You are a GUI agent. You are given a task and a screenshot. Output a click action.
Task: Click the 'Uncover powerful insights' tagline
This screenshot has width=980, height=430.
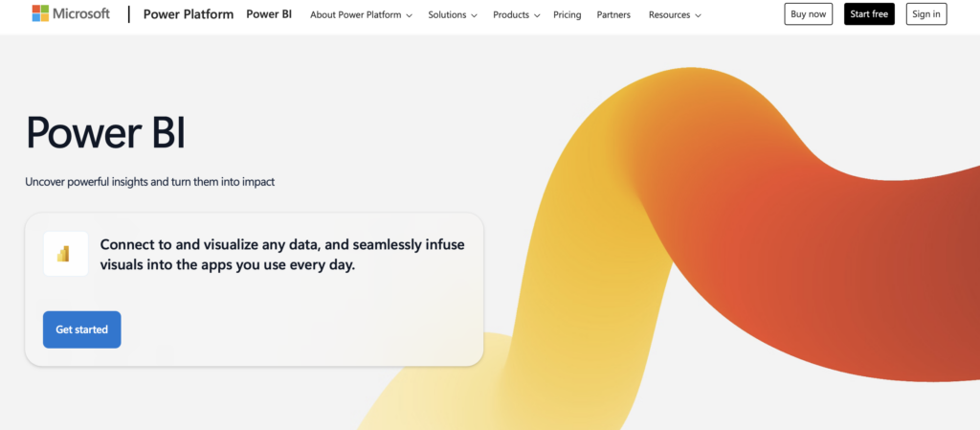(150, 181)
